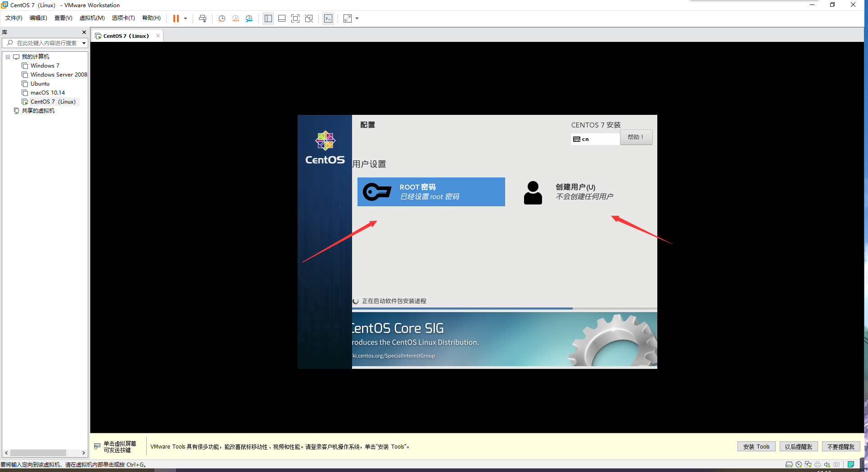Click the library scrollbar left arrow
This screenshot has width=868, height=472.
point(6,453)
